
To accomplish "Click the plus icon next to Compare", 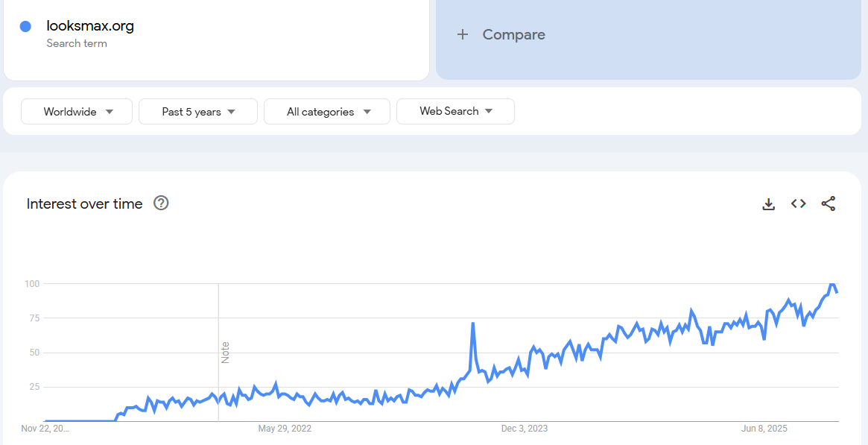I will point(462,34).
